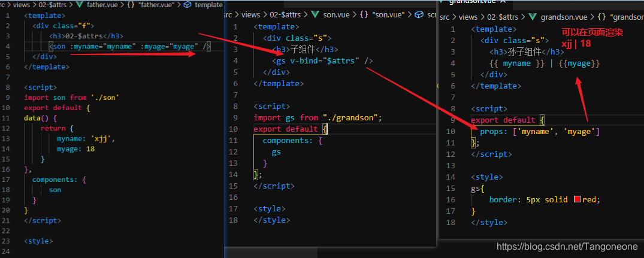Click the Vue file icon beside grandson.vue breadcrumb

pos(533,17)
